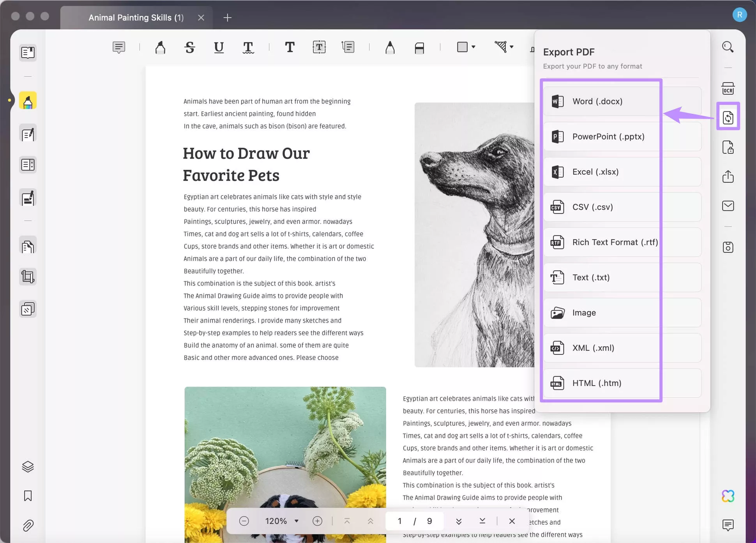Export PDF as Image
Image resolution: width=756 pixels, height=543 pixels.
(x=622, y=313)
